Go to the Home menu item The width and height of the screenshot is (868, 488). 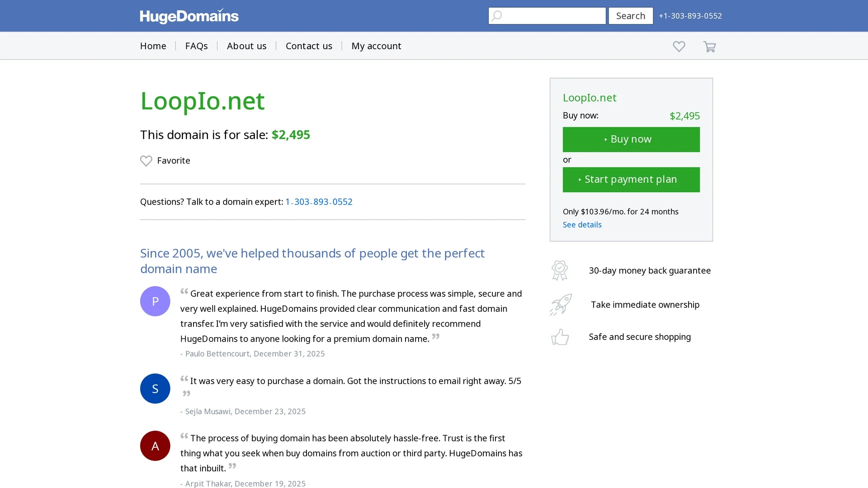click(x=153, y=46)
